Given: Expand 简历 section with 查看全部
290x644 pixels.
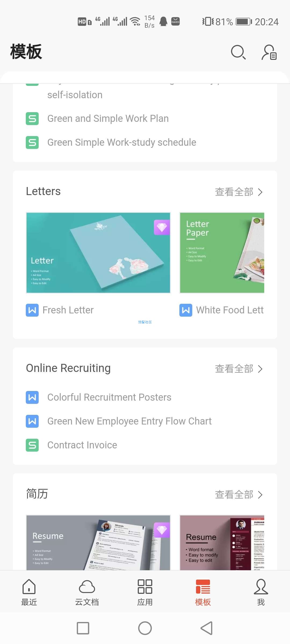Looking at the screenshot, I should coord(239,495).
